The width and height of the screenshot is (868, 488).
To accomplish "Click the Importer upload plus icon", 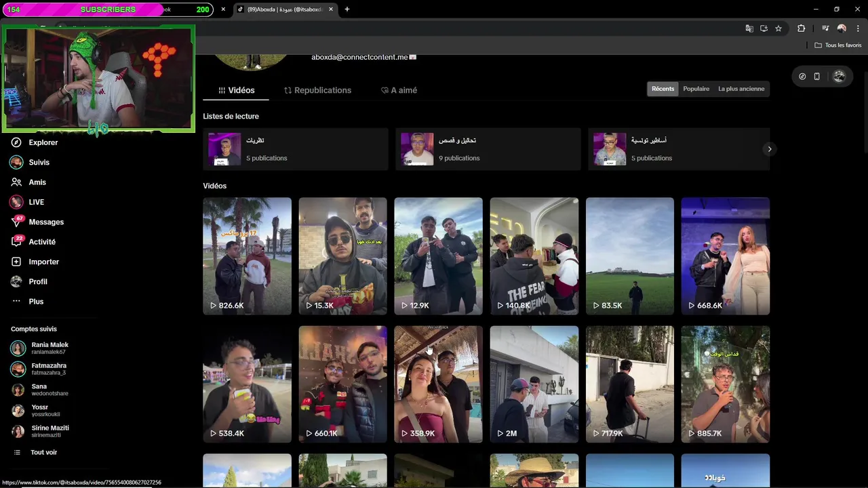I will pyautogui.click(x=16, y=262).
